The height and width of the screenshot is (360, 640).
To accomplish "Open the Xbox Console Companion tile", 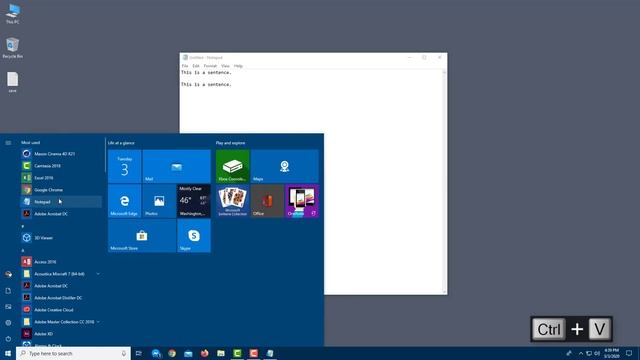I will pyautogui.click(x=233, y=166).
